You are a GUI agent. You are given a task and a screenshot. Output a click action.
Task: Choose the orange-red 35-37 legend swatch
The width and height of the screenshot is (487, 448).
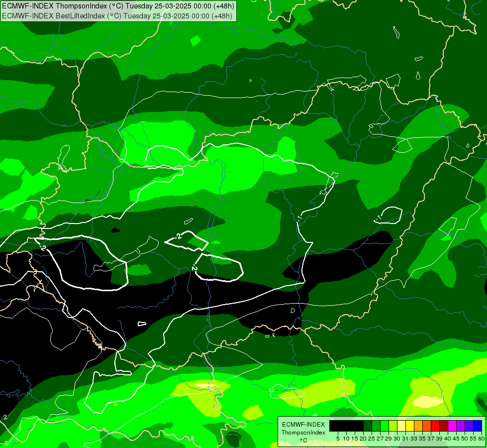click(x=427, y=426)
